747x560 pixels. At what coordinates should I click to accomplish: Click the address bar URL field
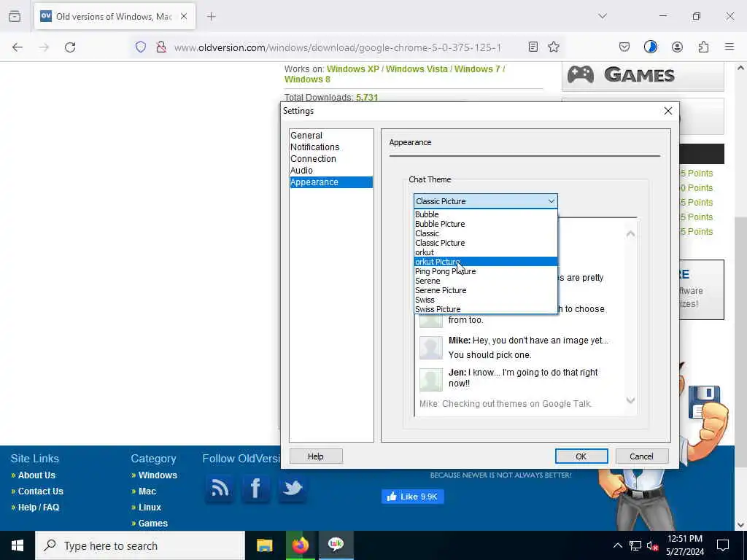point(338,47)
